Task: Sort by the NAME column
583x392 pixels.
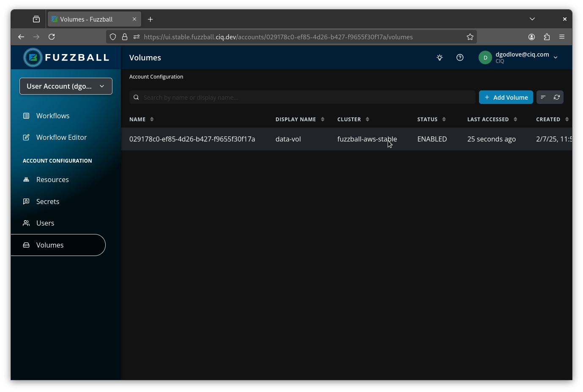Action: 142,120
